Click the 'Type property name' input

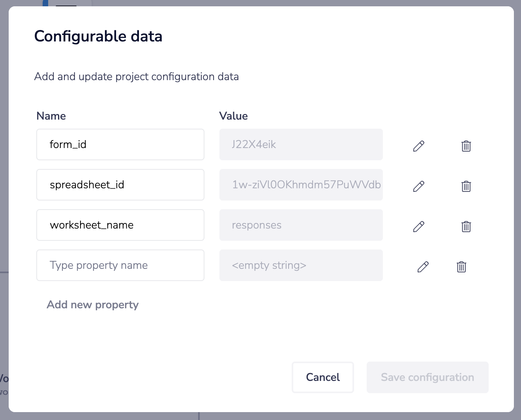tap(120, 265)
